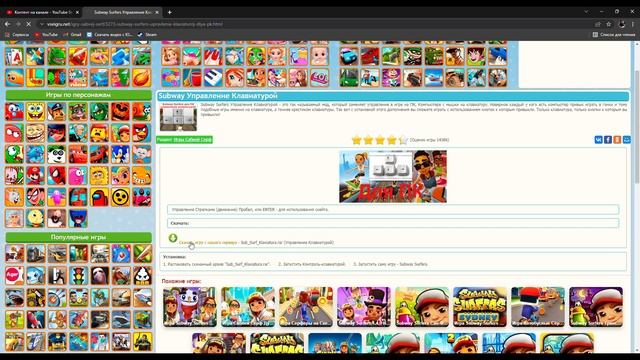Open the SpongeBob character games icon
Image resolution: width=640 pixels, height=360 pixels.
click(x=36, y=111)
